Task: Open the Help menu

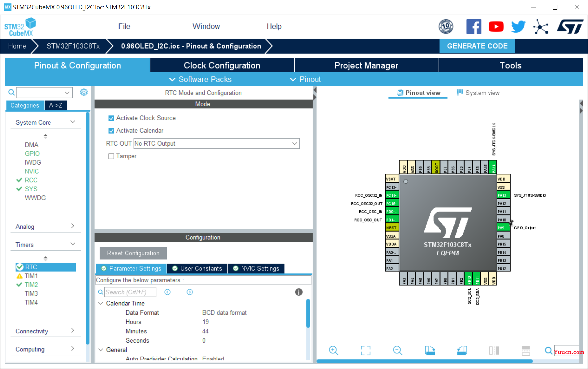Action: [x=274, y=26]
